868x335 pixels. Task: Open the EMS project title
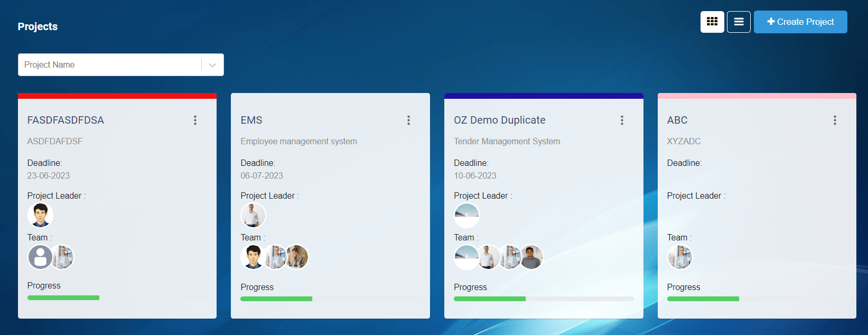coord(251,120)
